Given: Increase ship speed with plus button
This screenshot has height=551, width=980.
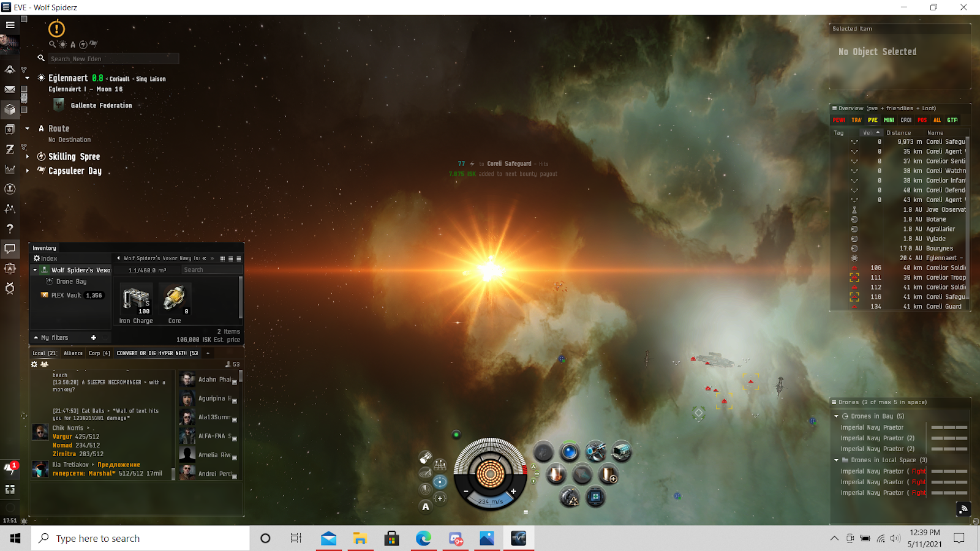Looking at the screenshot, I should [x=513, y=492].
